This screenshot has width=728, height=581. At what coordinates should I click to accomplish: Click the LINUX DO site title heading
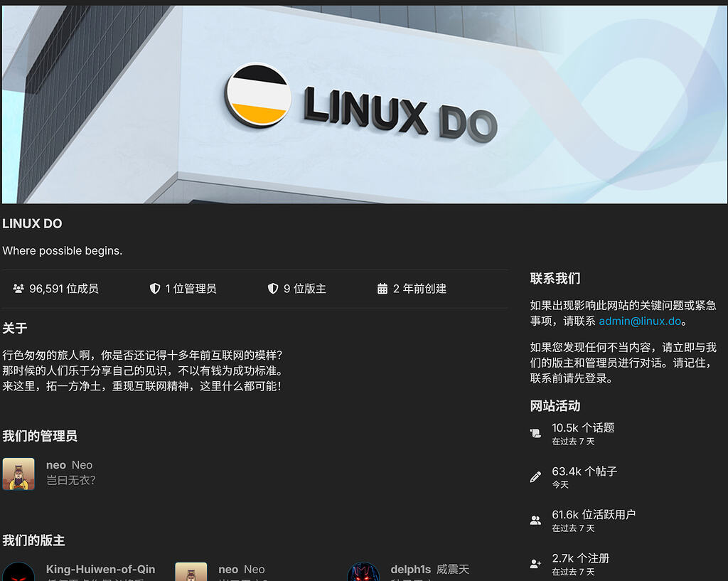pyautogui.click(x=32, y=224)
